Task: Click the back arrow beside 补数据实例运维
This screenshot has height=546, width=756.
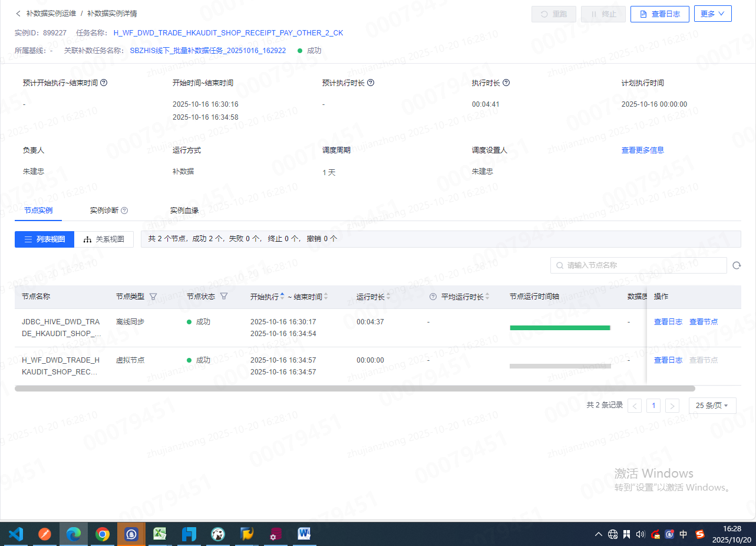Action: tap(18, 14)
